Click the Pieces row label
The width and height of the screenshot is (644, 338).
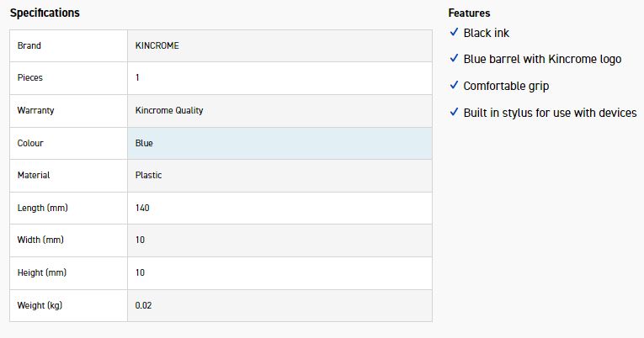30,77
